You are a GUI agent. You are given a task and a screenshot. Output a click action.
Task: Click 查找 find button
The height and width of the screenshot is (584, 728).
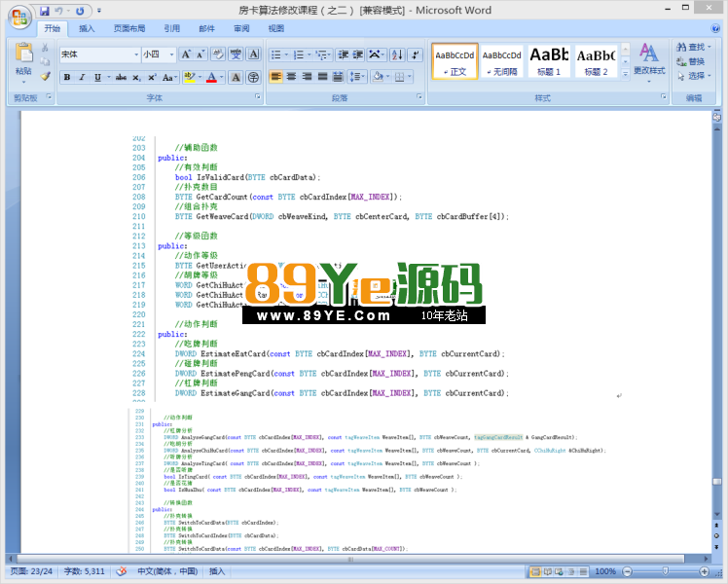coord(694,47)
